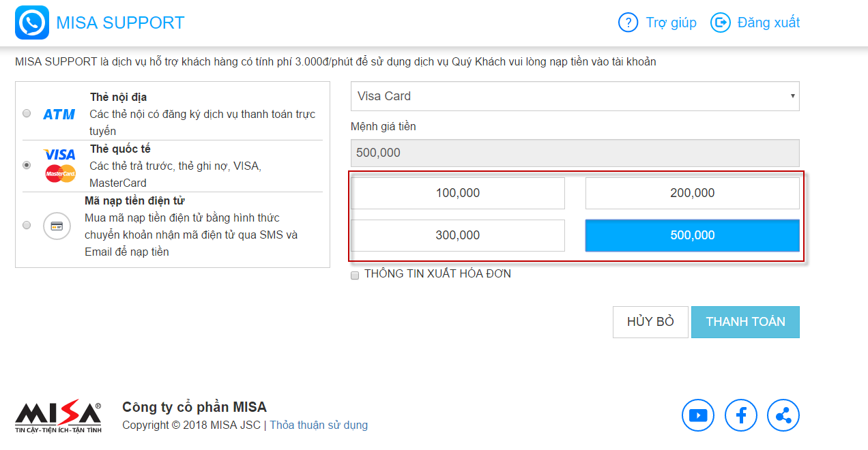Click the logout arrow icon

click(x=721, y=22)
